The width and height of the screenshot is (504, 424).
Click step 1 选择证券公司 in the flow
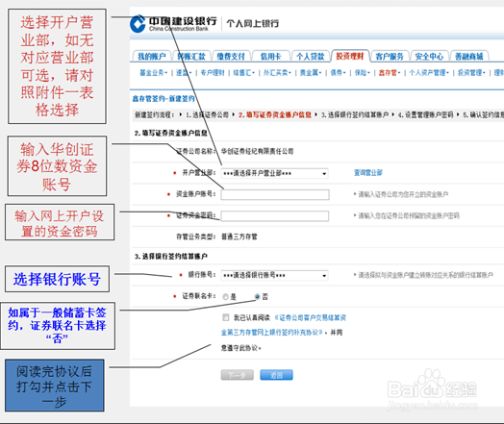tap(208, 115)
